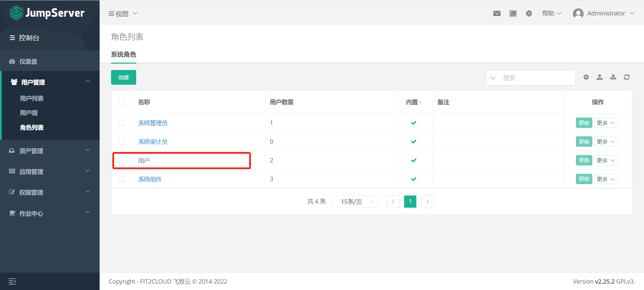Click the table column settings gear
The image size is (644, 290).
tap(586, 77)
